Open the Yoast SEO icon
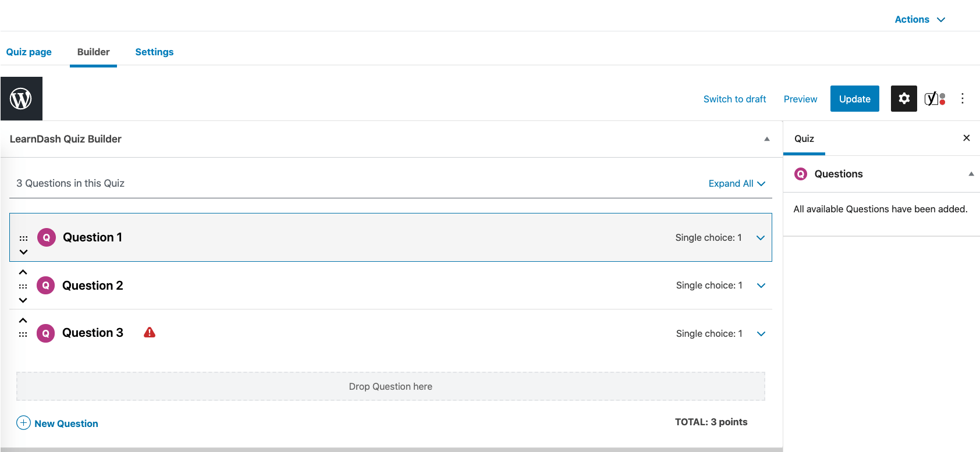This screenshot has width=980, height=452. pos(935,98)
